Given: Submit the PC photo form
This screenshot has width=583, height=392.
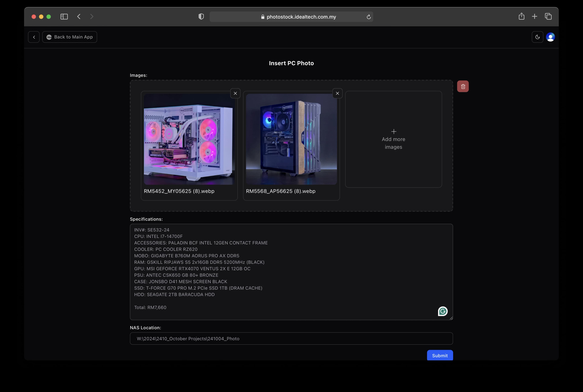Looking at the screenshot, I should tap(440, 355).
